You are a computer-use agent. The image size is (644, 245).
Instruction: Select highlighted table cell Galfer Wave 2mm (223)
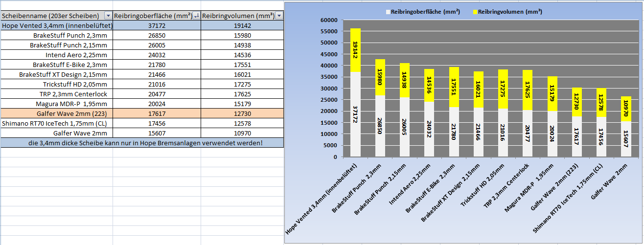point(57,114)
